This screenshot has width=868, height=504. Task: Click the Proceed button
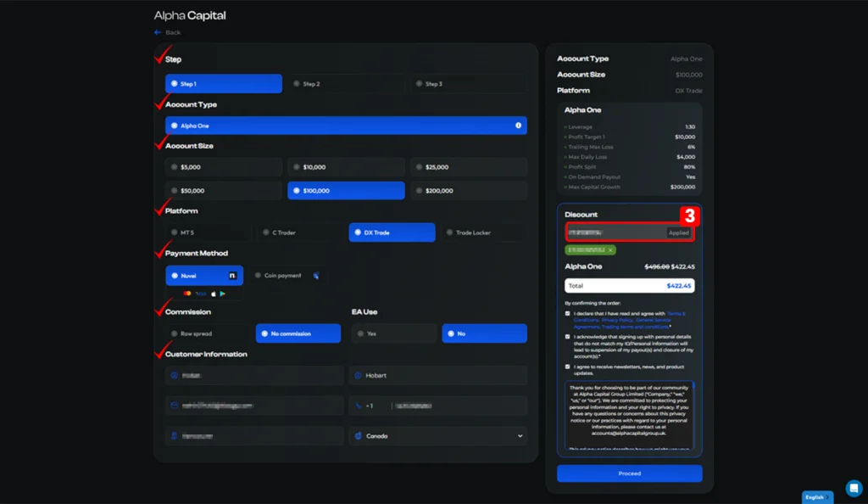pos(630,473)
